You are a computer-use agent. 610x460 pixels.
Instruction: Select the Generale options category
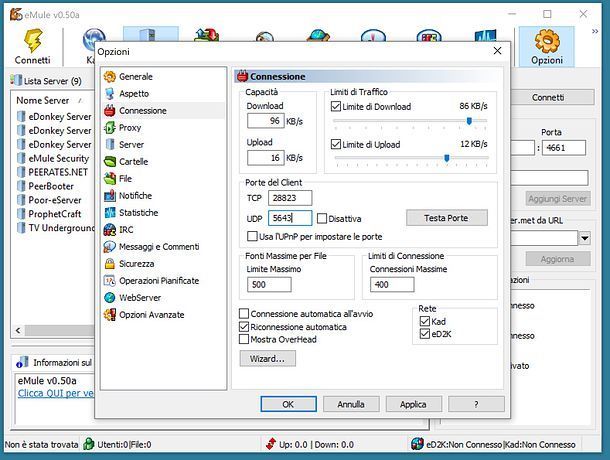(x=135, y=76)
